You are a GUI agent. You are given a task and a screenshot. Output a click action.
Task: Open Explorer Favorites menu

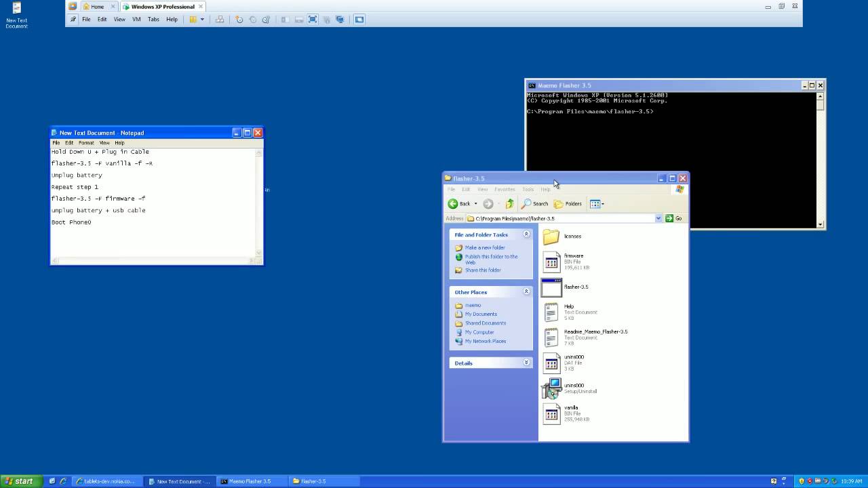pos(505,189)
